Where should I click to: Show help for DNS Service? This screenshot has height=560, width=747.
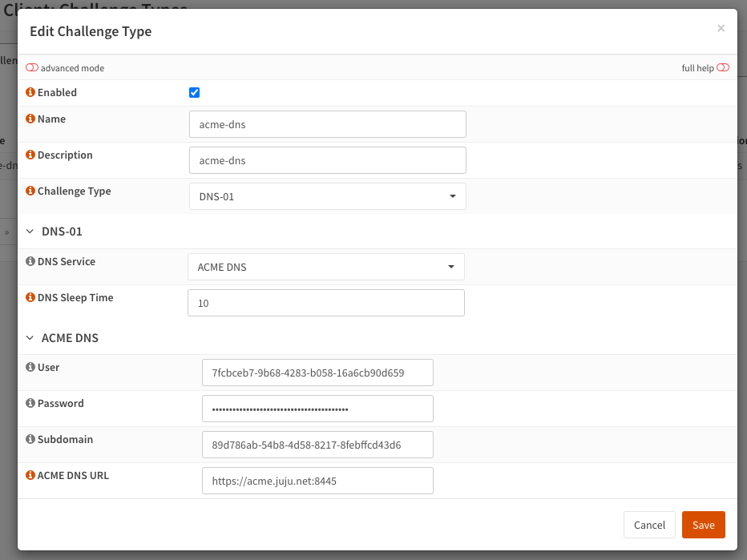point(30,261)
